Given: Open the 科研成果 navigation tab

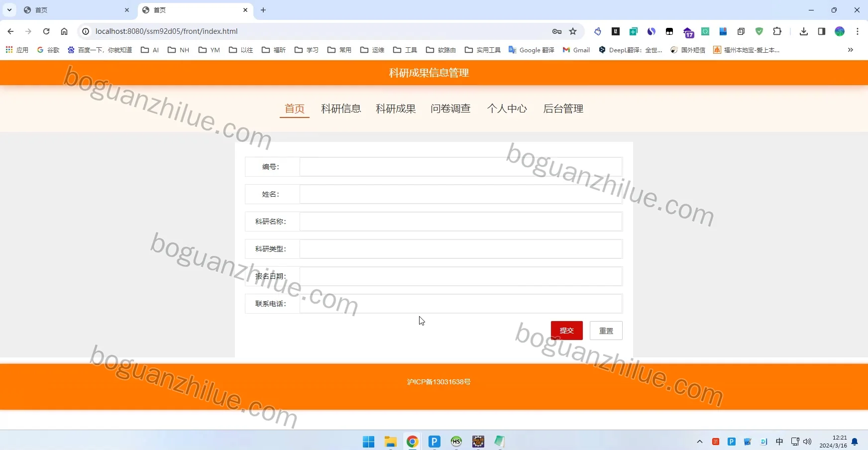Looking at the screenshot, I should click(x=396, y=109).
